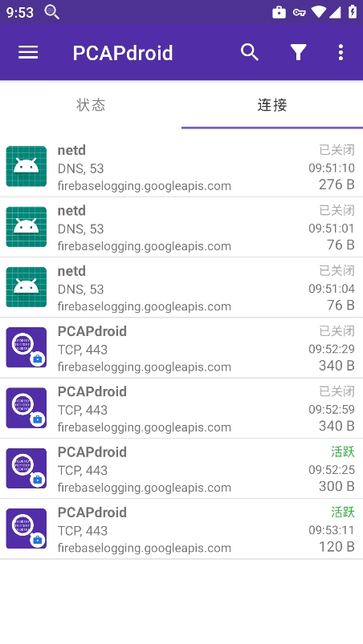Tap the PCAPdroid app icon at 09:53:11
The image size is (363, 644).
[27, 529]
